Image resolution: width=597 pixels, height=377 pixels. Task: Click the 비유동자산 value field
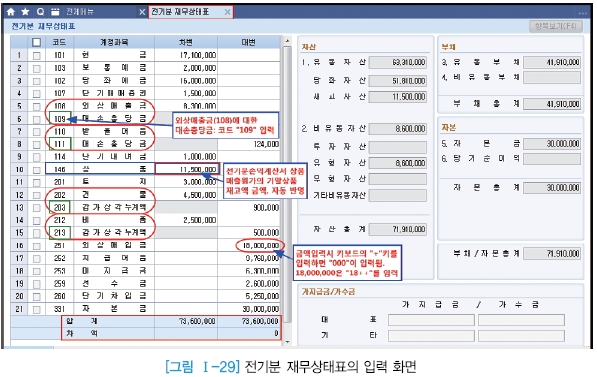(397, 129)
